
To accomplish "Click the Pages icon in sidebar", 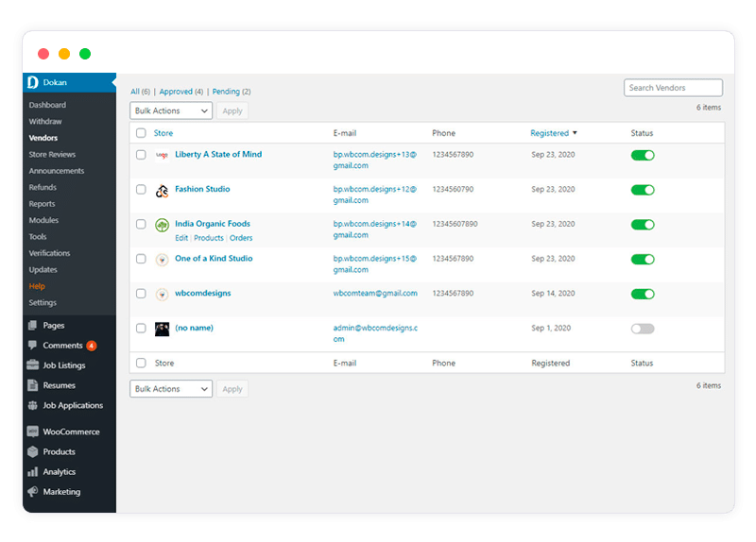I will point(33,326).
